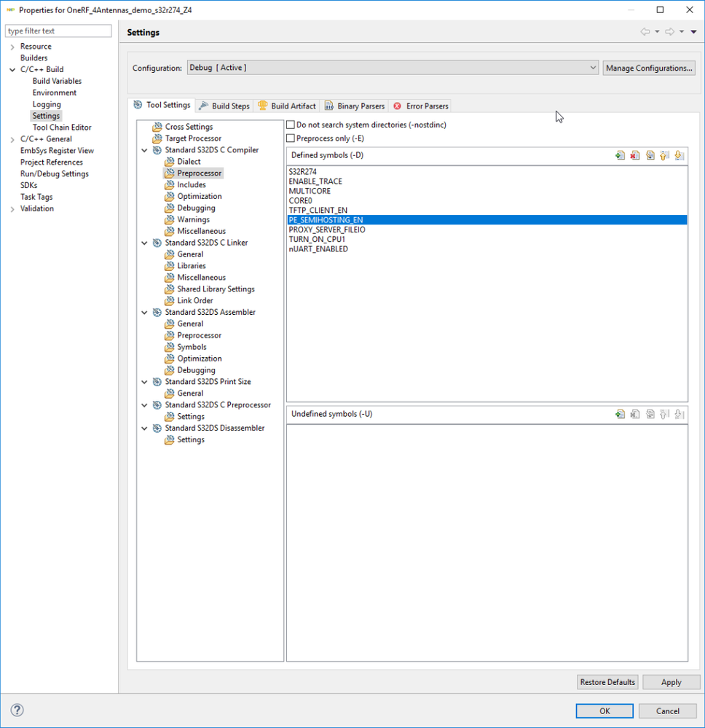Click the Manage Configurations button
705x728 pixels.
[649, 68]
